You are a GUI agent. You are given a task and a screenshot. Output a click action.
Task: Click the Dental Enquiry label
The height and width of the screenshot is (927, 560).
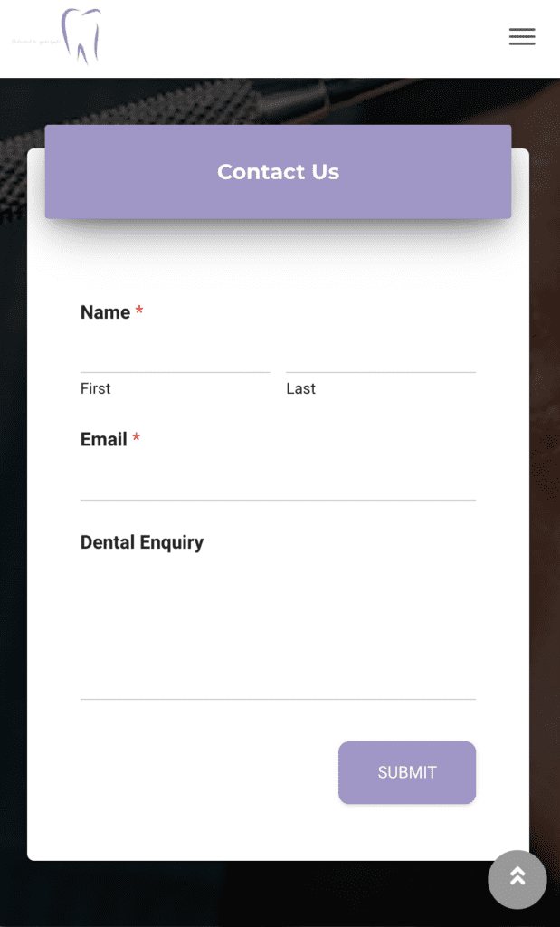coord(142,542)
